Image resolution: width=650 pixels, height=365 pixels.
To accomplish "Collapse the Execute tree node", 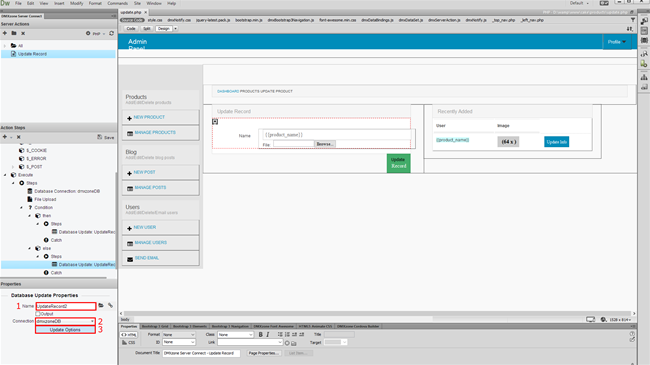I will click(x=5, y=175).
